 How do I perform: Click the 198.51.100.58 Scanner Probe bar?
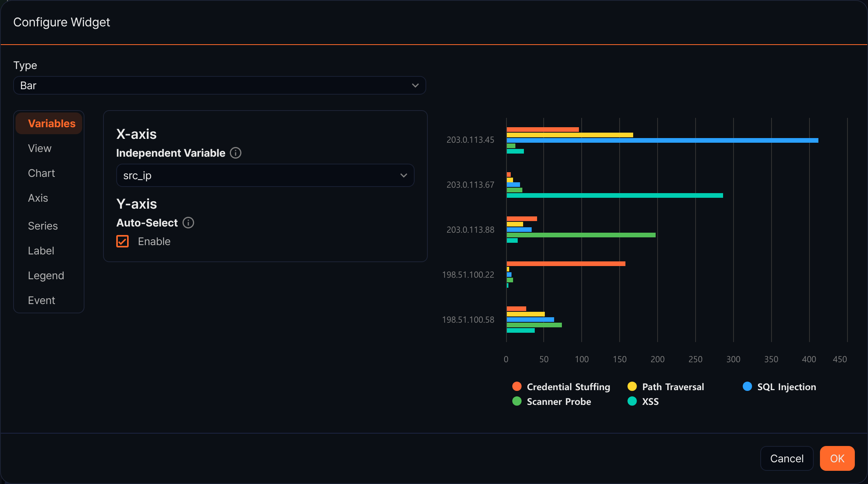pos(534,325)
